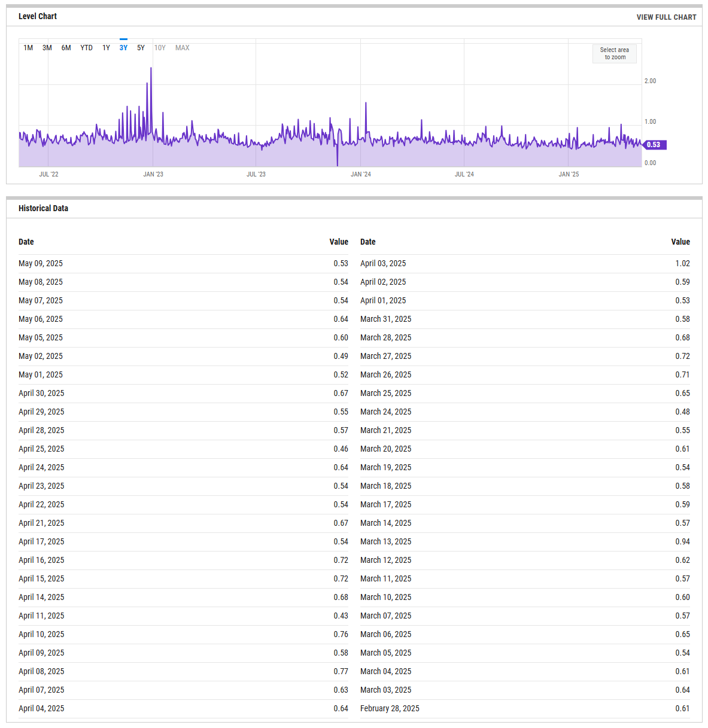Select the MAX time range

(x=183, y=48)
